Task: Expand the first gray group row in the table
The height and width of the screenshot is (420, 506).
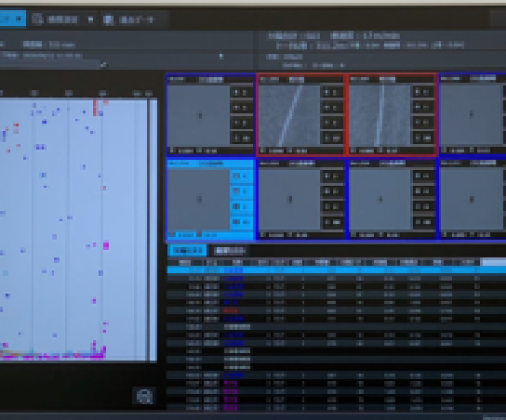Action: (x=337, y=327)
